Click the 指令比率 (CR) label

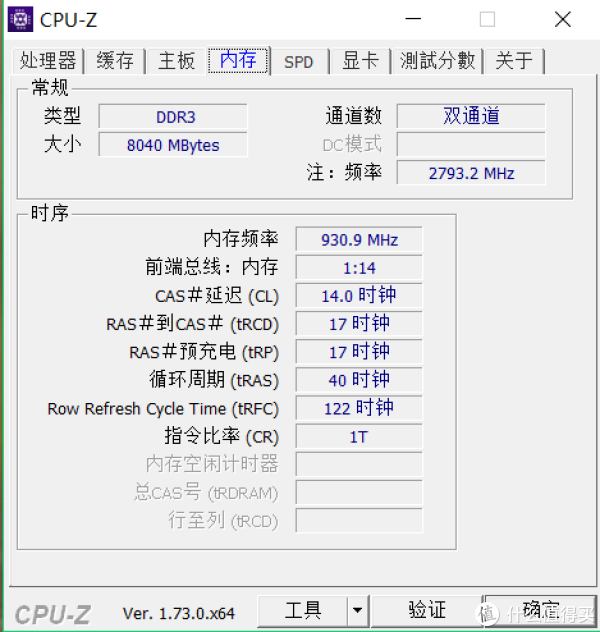click(x=222, y=437)
